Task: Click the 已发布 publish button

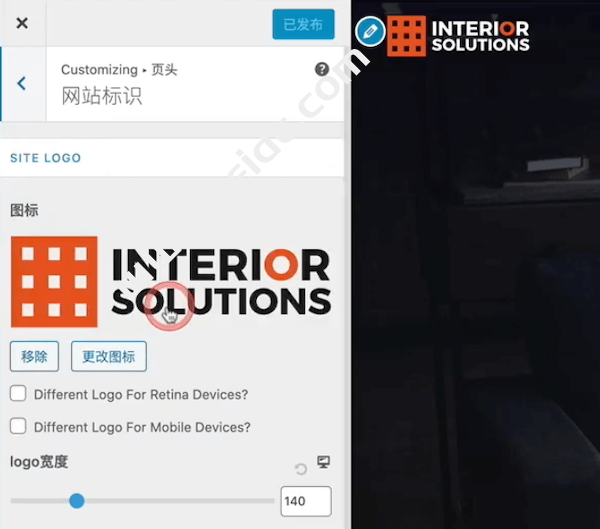Action: pyautogui.click(x=303, y=24)
